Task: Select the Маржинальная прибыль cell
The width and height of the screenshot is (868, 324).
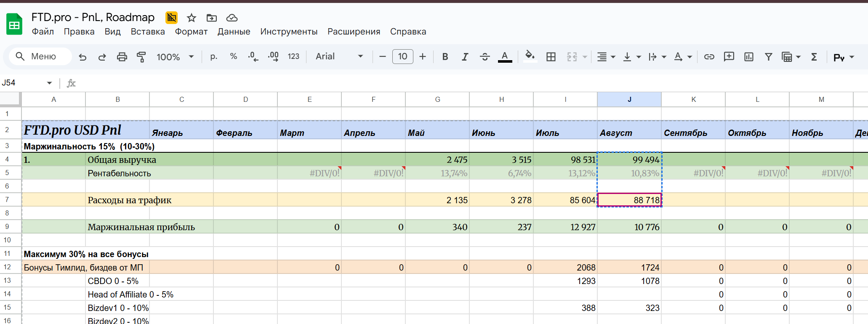Action: tap(117, 227)
